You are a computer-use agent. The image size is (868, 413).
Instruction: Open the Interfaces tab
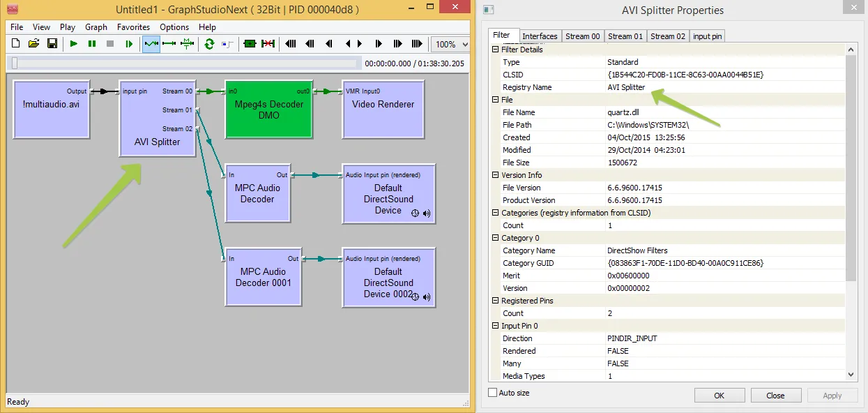[x=540, y=36]
